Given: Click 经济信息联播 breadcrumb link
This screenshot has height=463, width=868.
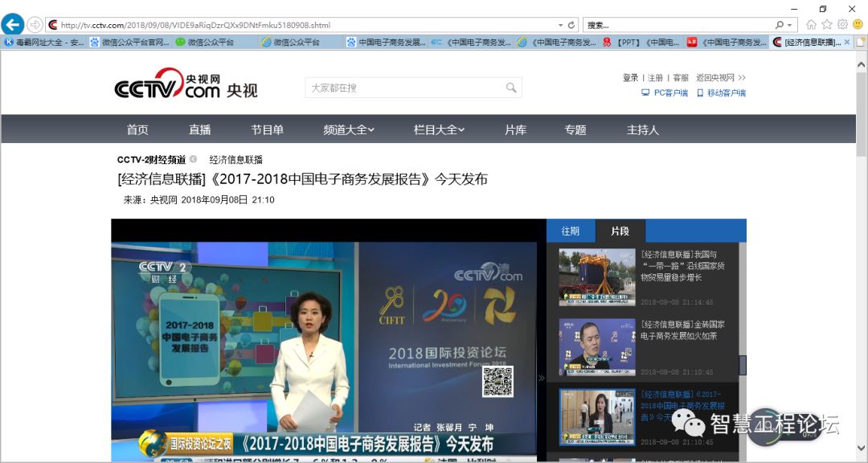Looking at the screenshot, I should 235,159.
